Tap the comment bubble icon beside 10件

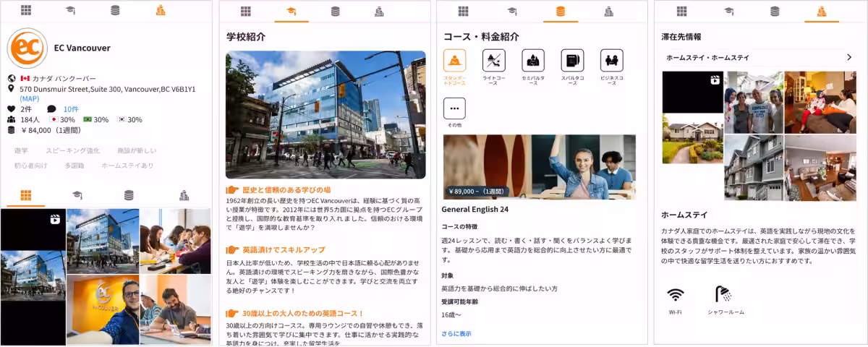coord(51,109)
